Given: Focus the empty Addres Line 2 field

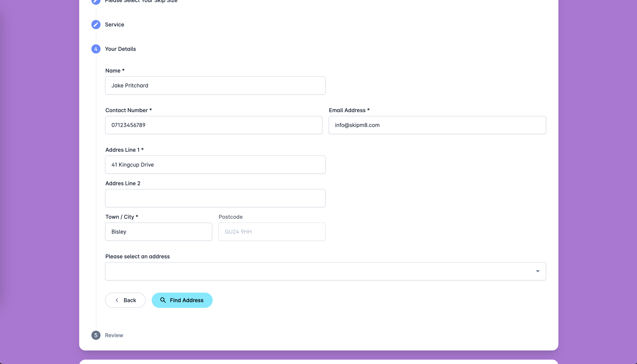Looking at the screenshot, I should (x=215, y=198).
